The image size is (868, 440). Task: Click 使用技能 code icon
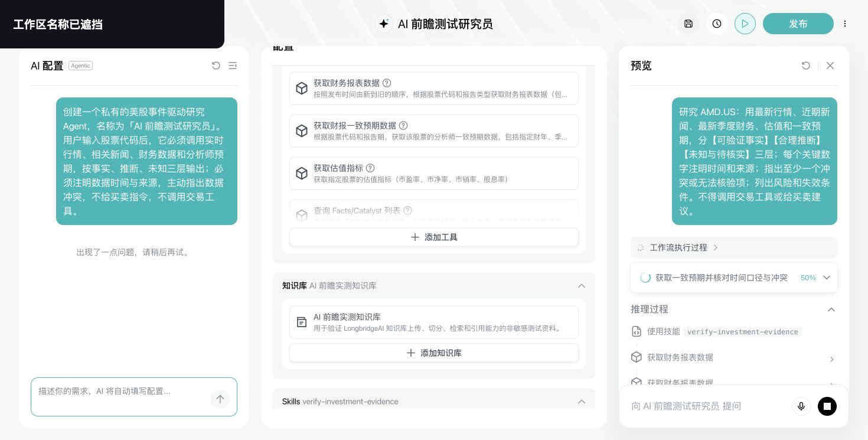637,331
